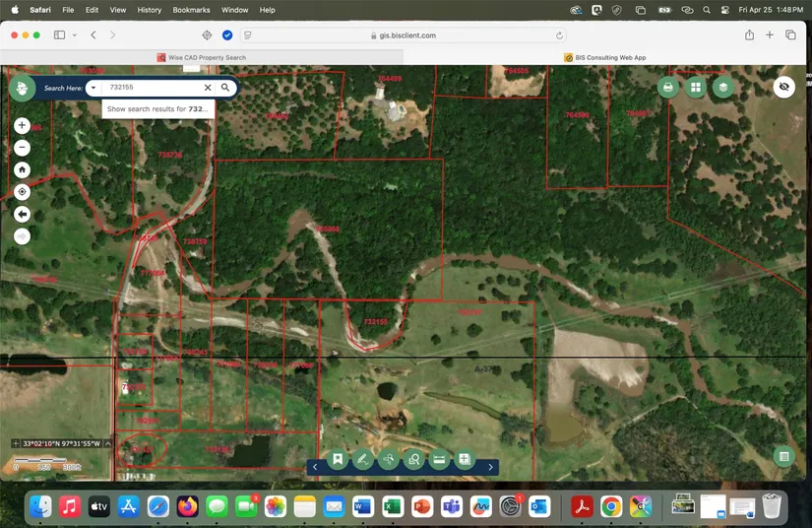Activate the locate-my-position button
Screen dimensions: 812x528
pos(22,192)
